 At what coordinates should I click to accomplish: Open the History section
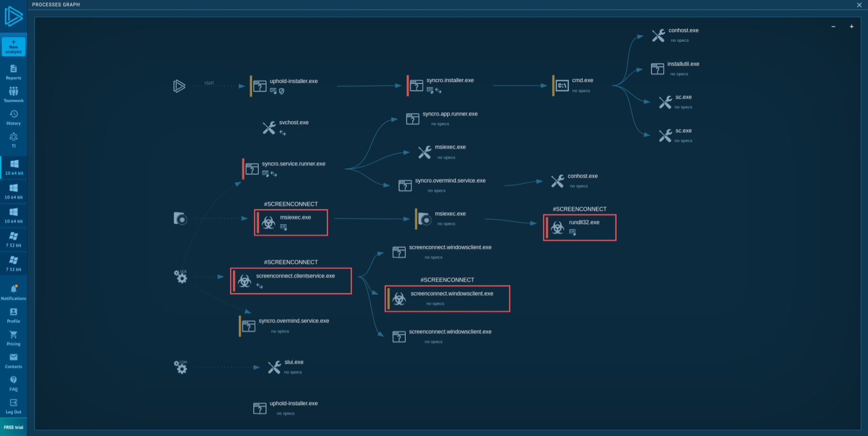(14, 117)
